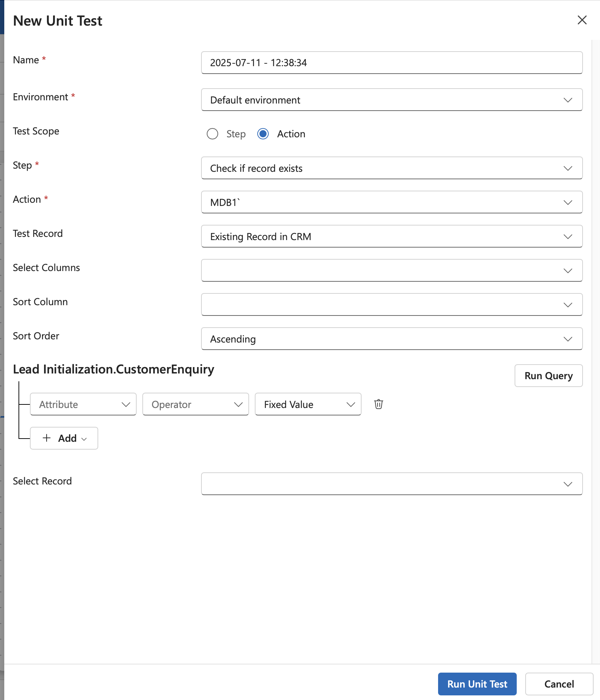The height and width of the screenshot is (700, 600).
Task: Click into the Name text field
Action: click(x=391, y=63)
